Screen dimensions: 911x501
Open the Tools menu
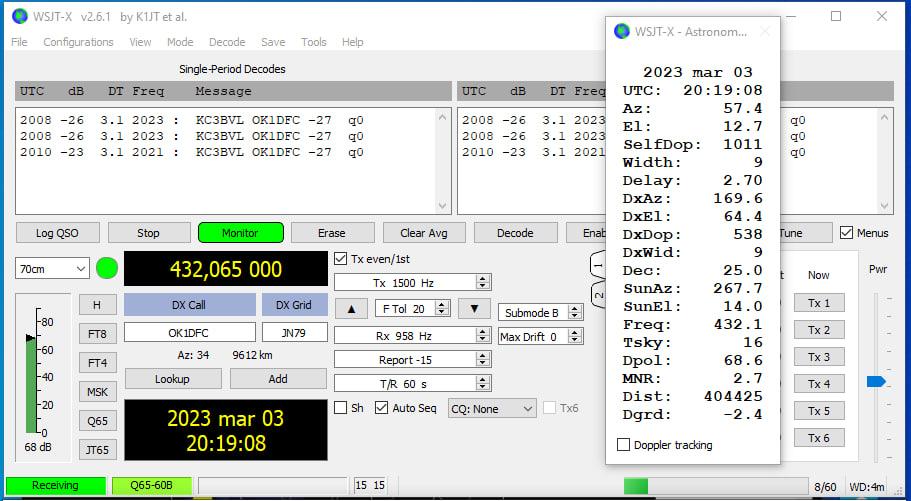pyautogui.click(x=314, y=42)
